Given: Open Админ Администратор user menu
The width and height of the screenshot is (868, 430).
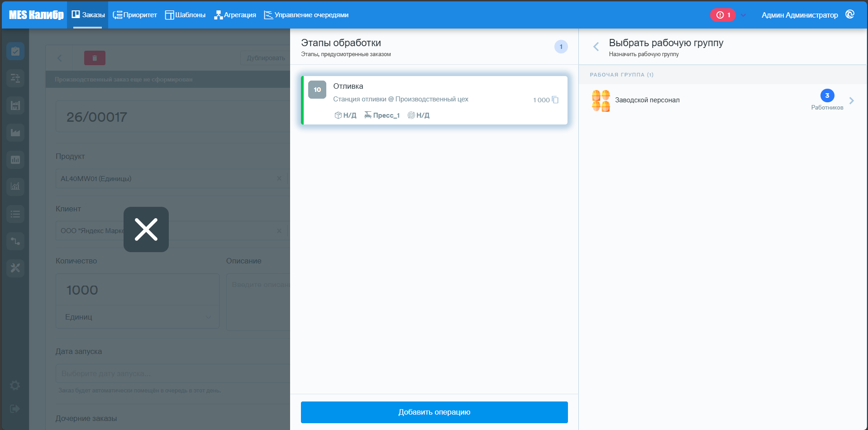Looking at the screenshot, I should point(800,15).
